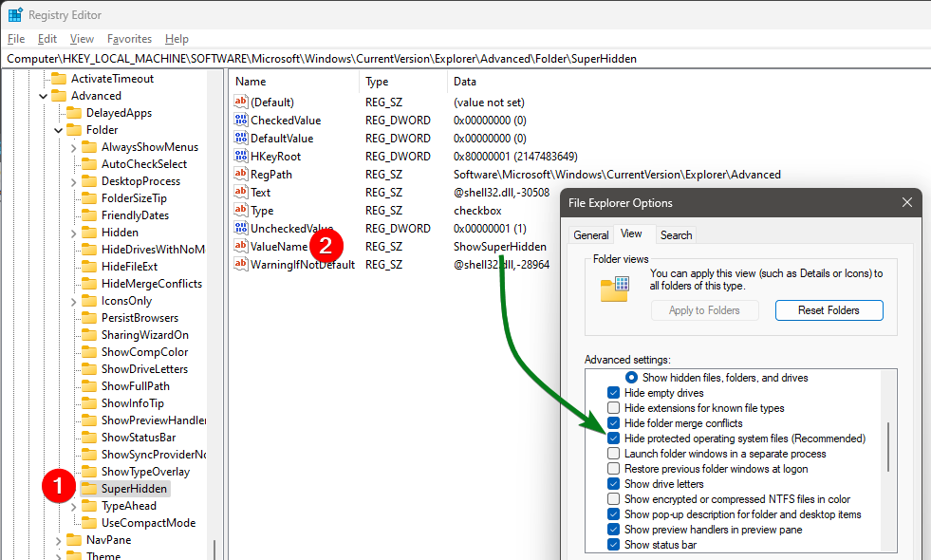
Task: Select the ShowStatusBar tree key
Action: pyautogui.click(x=139, y=437)
